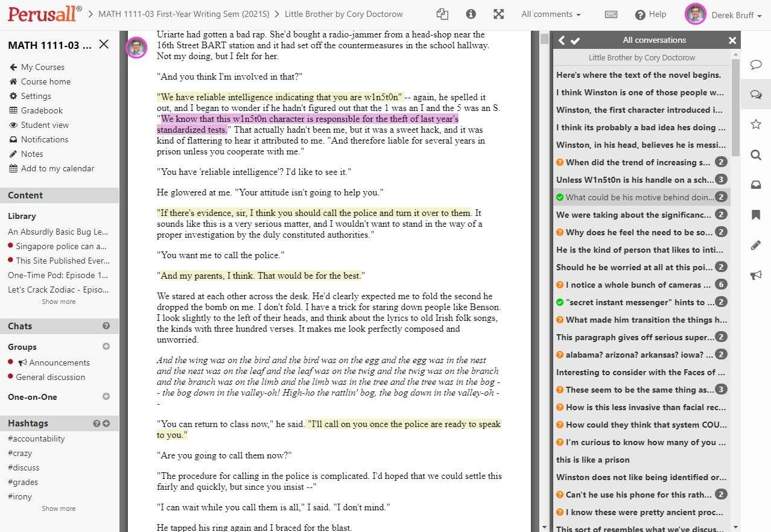
Task: Select the #crazy hashtag
Action: coord(20,453)
